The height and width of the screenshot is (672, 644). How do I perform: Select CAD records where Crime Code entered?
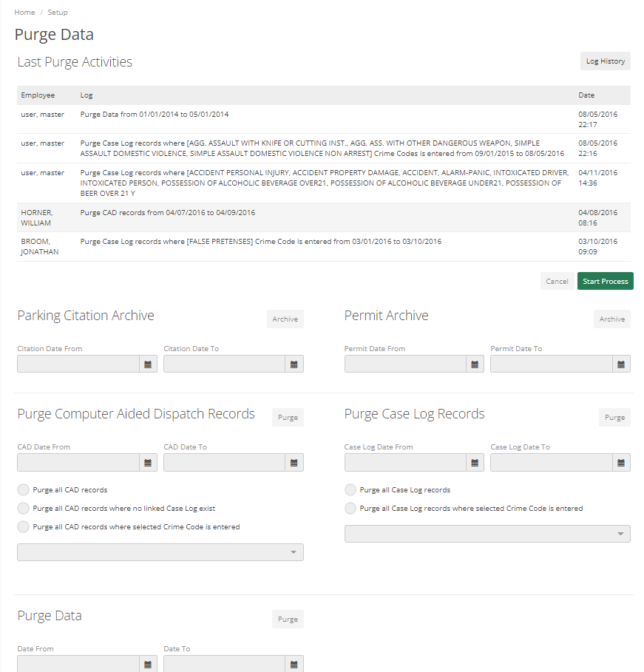pos(23,526)
